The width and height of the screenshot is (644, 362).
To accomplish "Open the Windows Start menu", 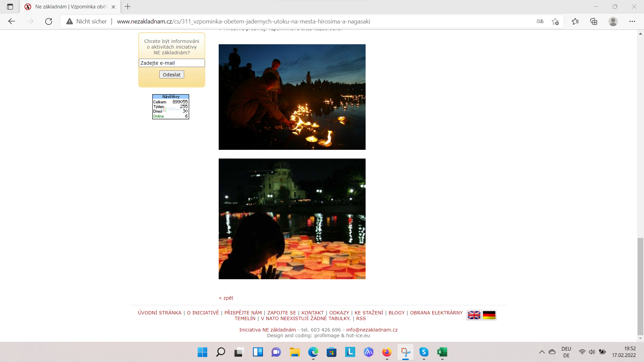I will [202, 352].
